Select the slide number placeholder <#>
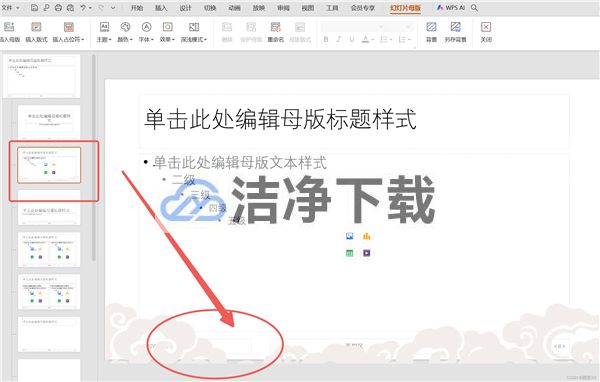600x382 pixels. point(559,346)
